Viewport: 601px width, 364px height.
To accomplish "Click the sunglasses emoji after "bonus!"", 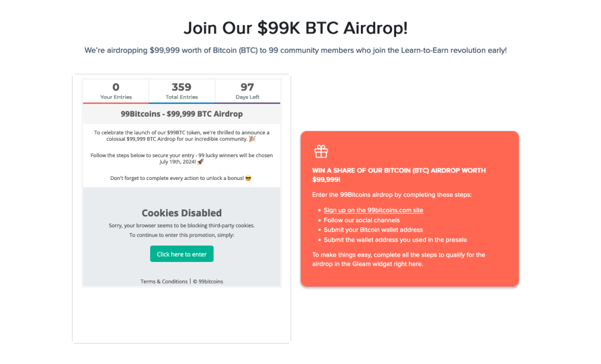I will pos(248,178).
